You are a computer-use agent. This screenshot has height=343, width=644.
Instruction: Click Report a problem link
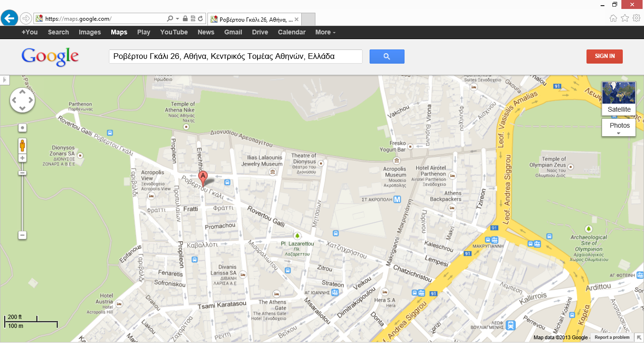612,337
